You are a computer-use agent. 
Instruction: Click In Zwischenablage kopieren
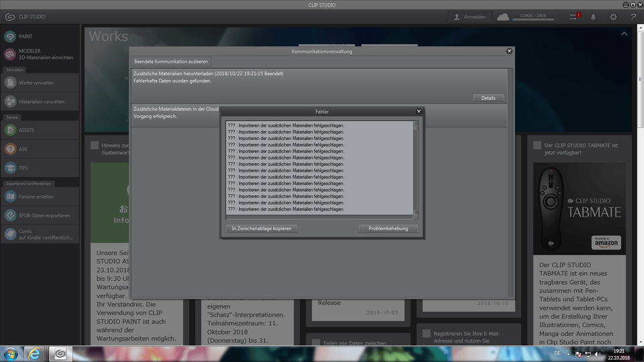coord(262,229)
